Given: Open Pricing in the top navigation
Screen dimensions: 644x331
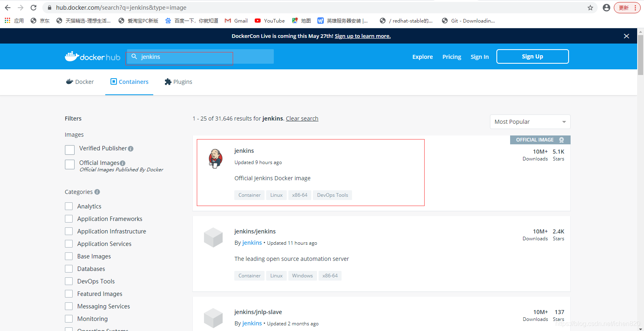Looking at the screenshot, I should click(452, 57).
